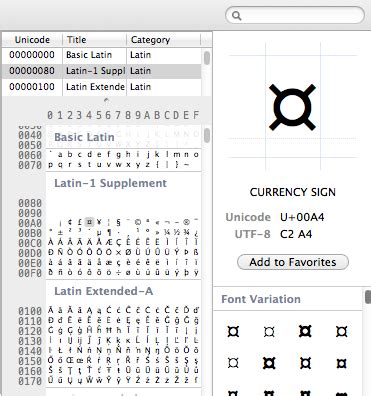
Task: Select the micro sign µ character
Action: [99, 232]
